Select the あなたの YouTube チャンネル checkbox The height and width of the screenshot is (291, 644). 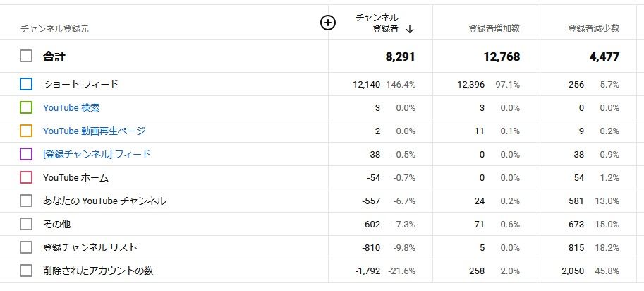(26, 201)
